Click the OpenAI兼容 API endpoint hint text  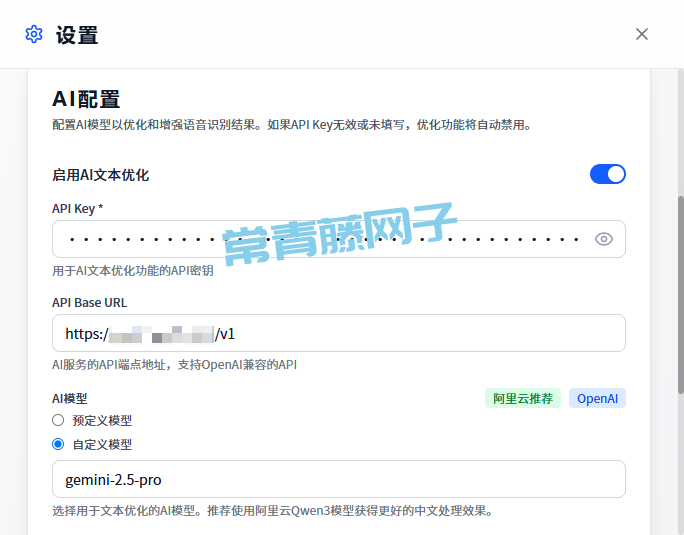tap(174, 364)
